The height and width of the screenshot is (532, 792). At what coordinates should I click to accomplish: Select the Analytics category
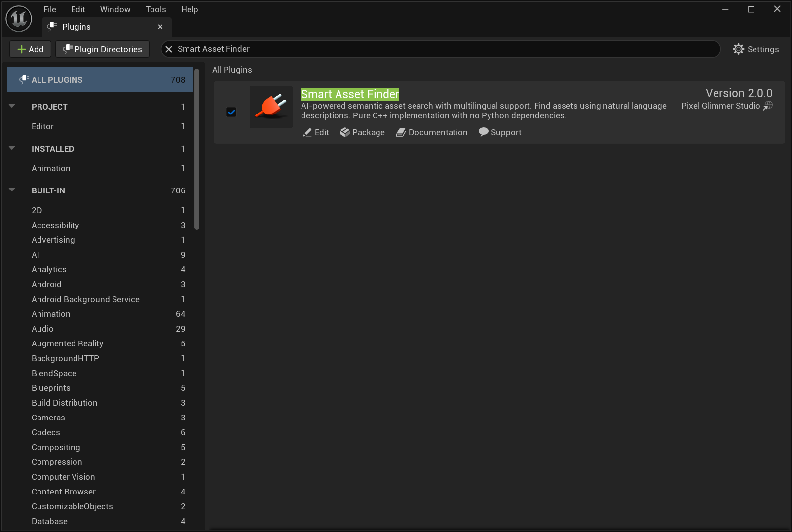pos(100,269)
